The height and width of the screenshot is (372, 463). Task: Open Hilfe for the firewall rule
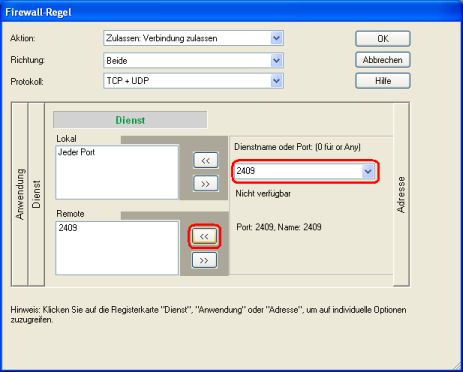(383, 81)
